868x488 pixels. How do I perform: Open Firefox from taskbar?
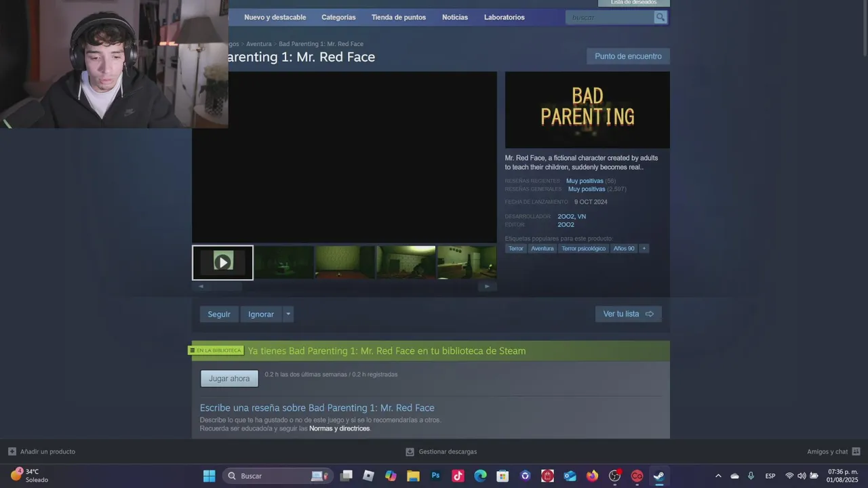point(592,476)
